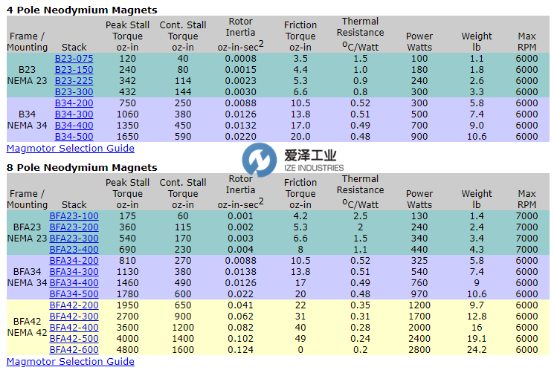Image resolution: width=554 pixels, height=370 pixels.
Task: Select the BFA42-500 link
Action: click(x=74, y=339)
